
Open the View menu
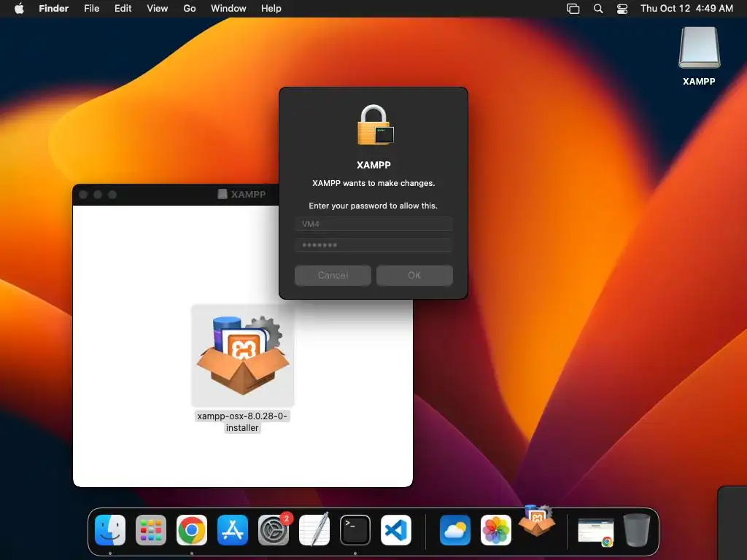[x=158, y=8]
